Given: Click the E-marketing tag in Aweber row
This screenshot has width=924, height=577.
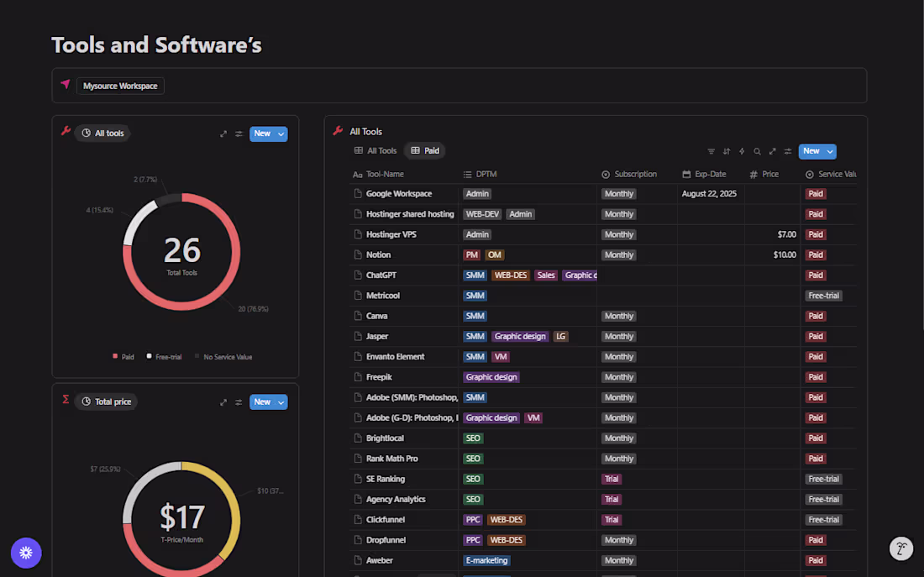Looking at the screenshot, I should 486,560.
